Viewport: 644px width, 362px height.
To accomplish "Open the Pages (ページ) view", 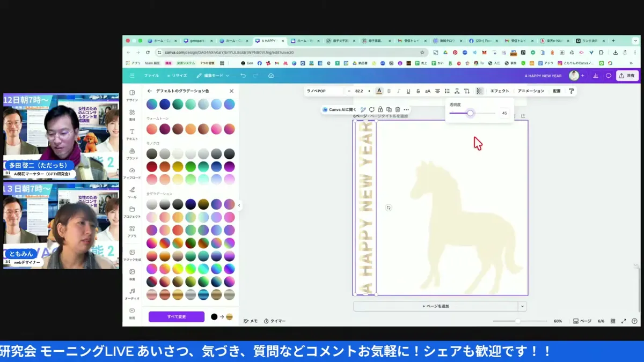I will coord(582,321).
